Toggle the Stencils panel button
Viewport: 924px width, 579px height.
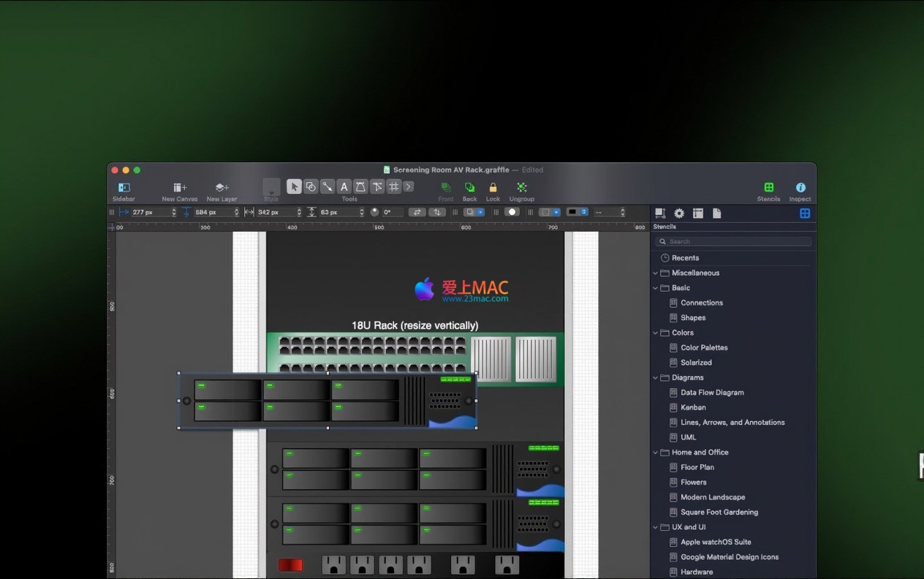point(768,188)
